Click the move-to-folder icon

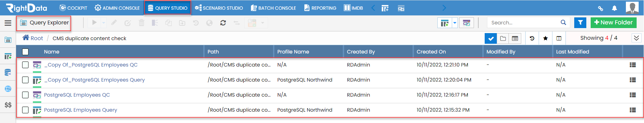(182, 23)
